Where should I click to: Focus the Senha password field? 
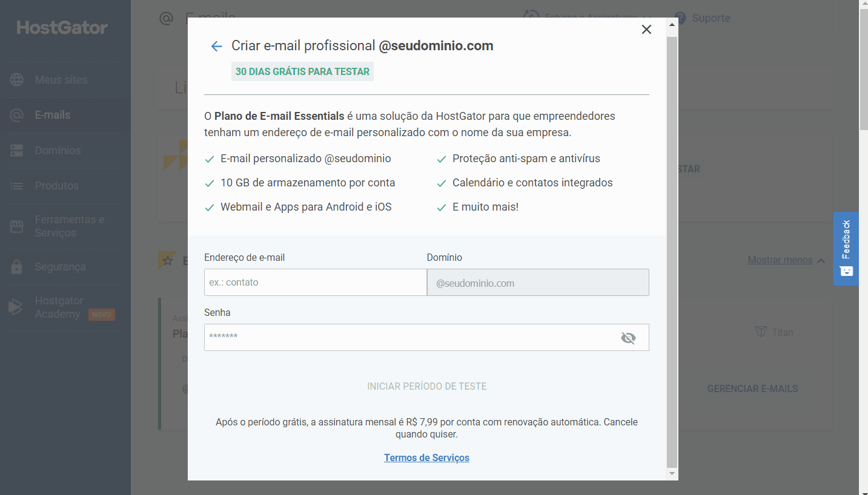426,338
